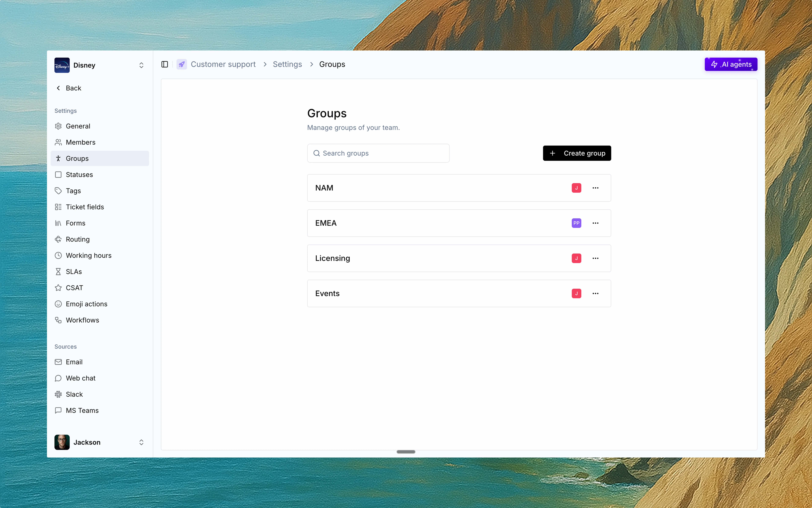Click the SLAs hourglass icon
The height and width of the screenshot is (508, 812).
pyautogui.click(x=58, y=271)
